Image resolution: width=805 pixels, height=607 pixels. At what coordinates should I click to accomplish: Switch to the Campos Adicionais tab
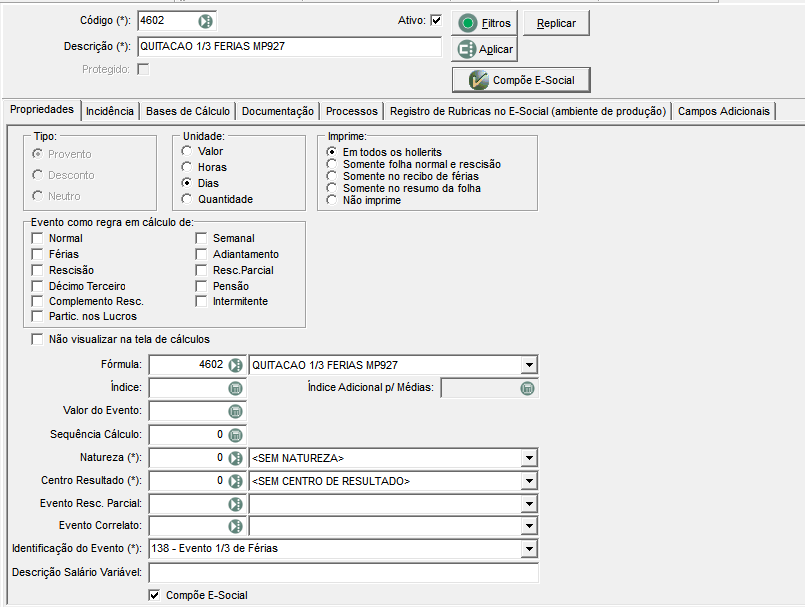click(x=724, y=111)
